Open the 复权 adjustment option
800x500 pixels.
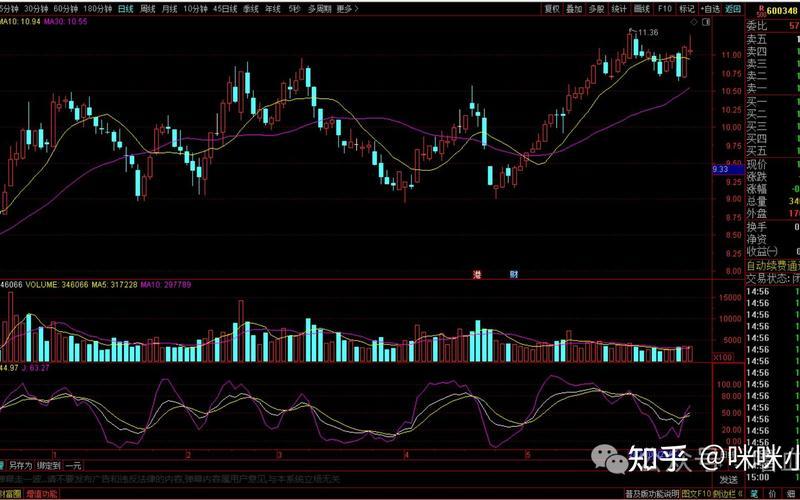coord(552,9)
